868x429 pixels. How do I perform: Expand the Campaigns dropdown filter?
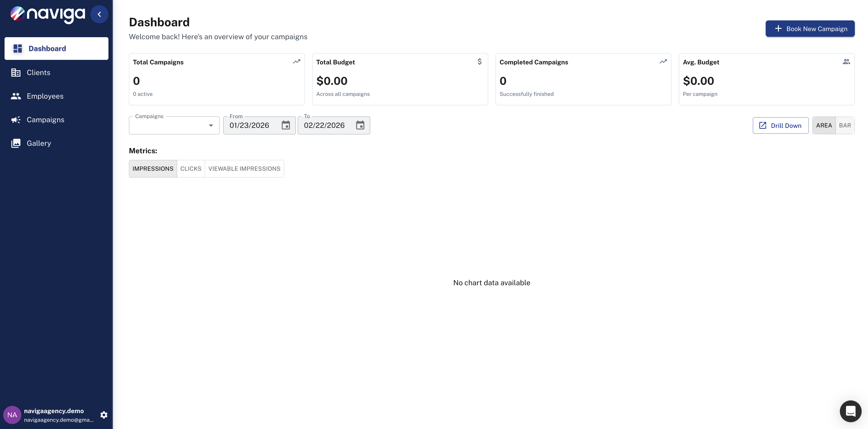[x=174, y=125]
